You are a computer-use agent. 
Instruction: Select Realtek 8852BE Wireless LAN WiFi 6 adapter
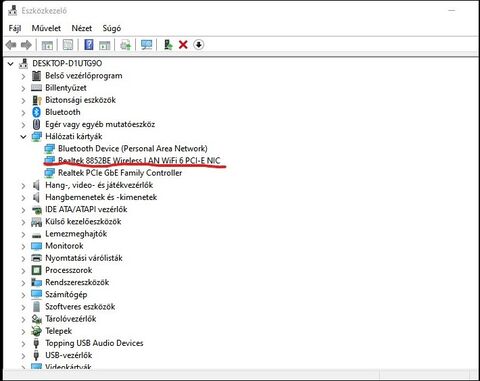coord(139,161)
